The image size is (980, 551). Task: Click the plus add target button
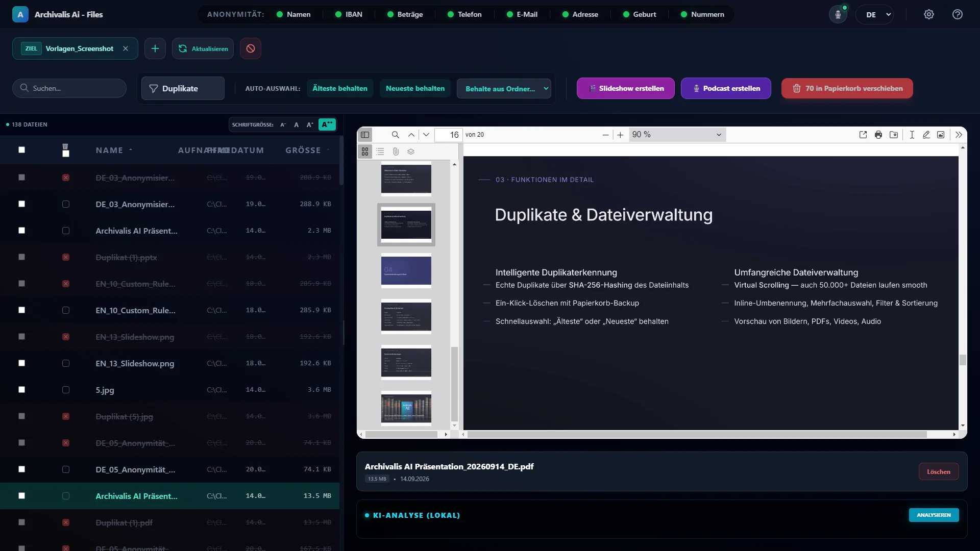tap(155, 48)
